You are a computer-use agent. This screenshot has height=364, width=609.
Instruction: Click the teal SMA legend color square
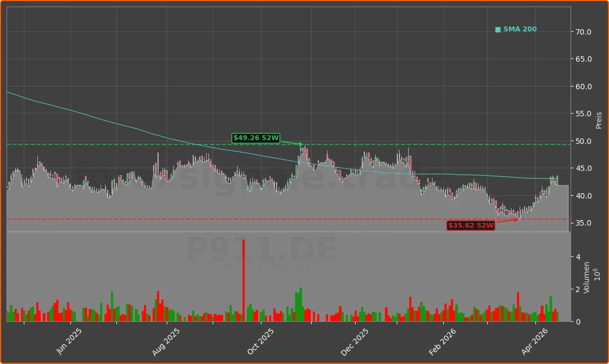[497, 29]
